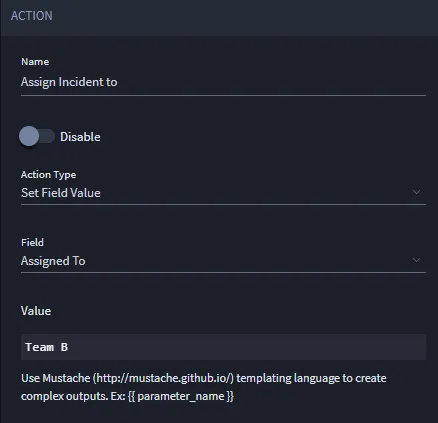Viewport: 438px width, 423px height.
Task: Toggle the Disable switch
Action: 37,136
